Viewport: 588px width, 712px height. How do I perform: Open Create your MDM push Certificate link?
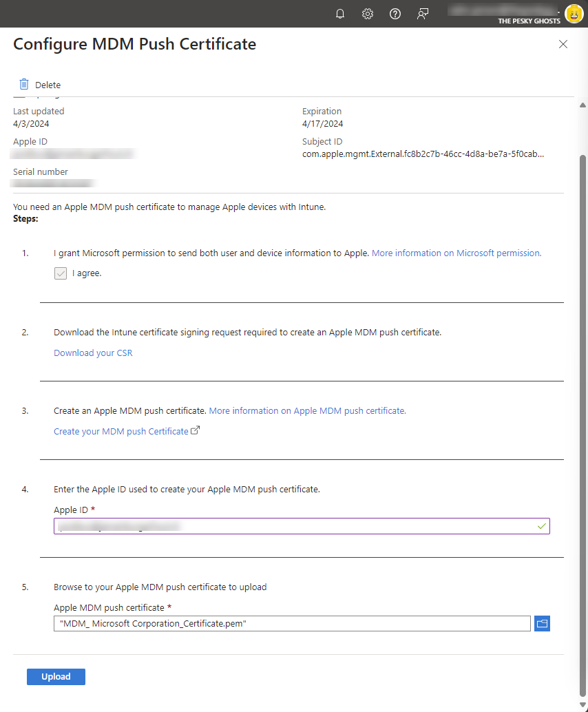pos(120,431)
